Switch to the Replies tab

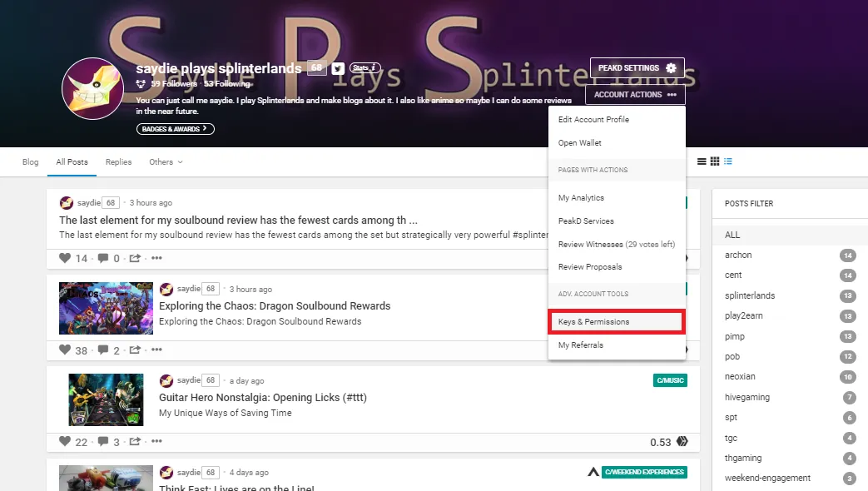(118, 161)
